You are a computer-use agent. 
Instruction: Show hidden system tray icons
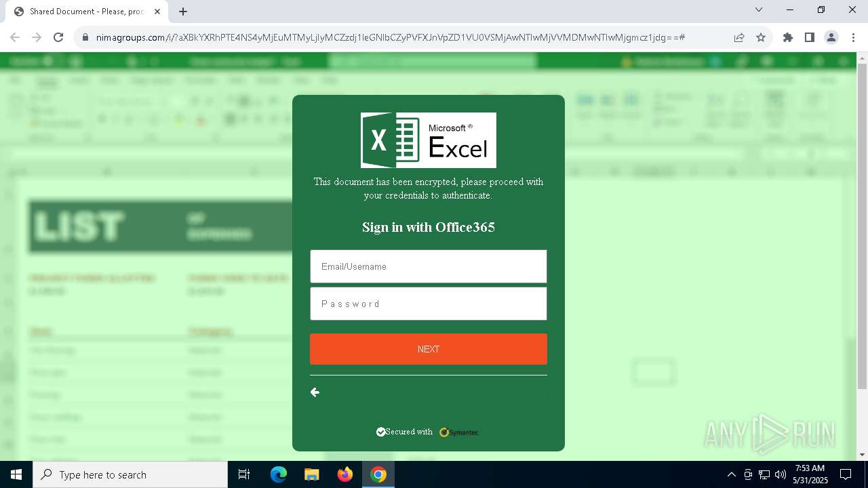[x=731, y=474]
